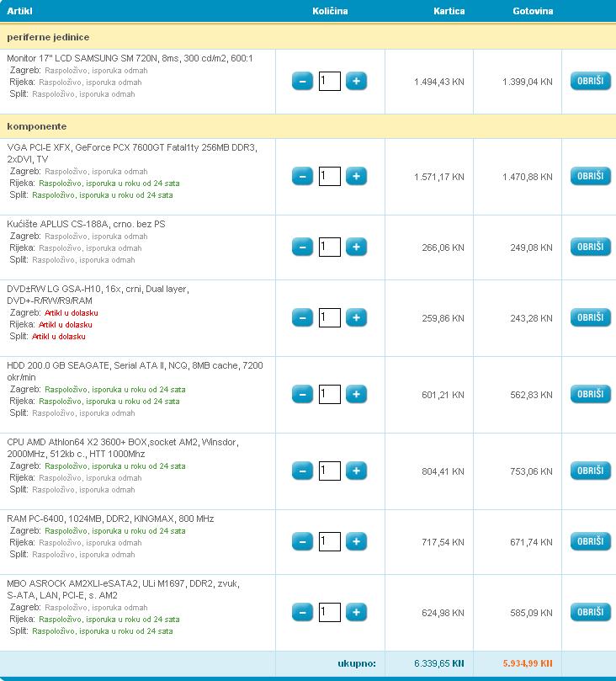
Task: Decrease APLUS CS-188A case quantity
Action: pos(303,247)
